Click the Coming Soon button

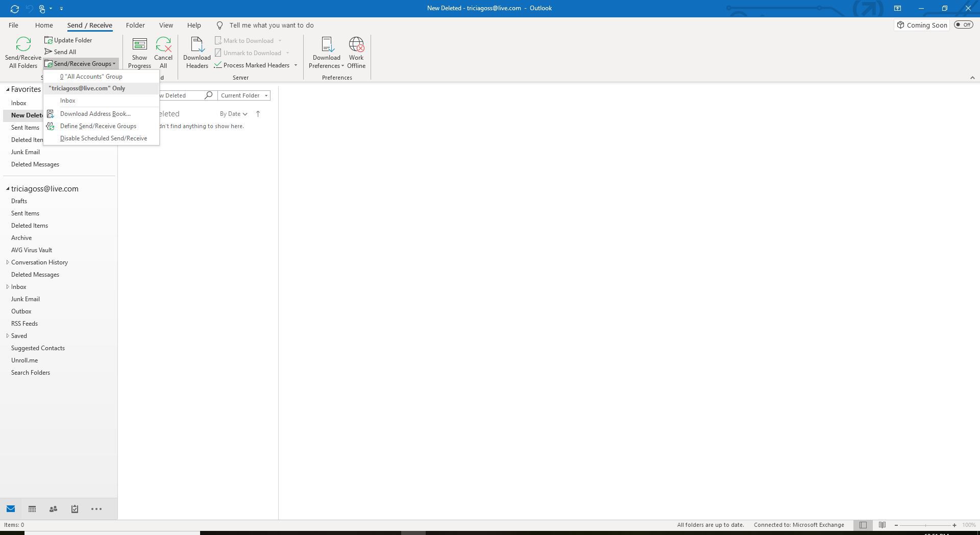922,25
